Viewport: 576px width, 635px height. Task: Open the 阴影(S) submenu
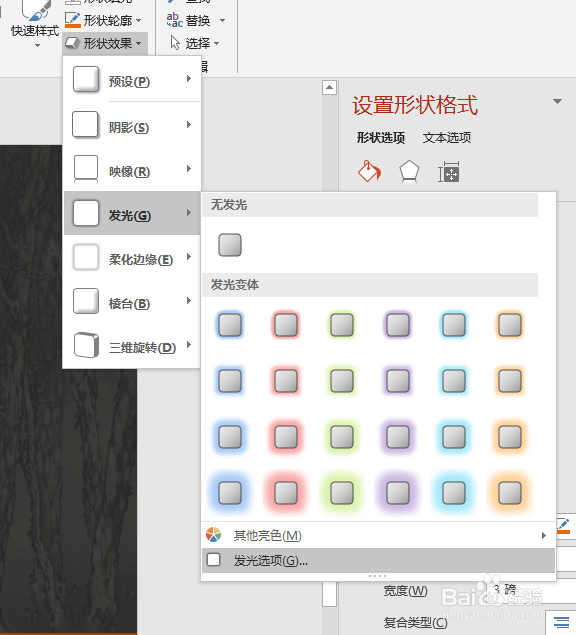pyautogui.click(x=132, y=126)
